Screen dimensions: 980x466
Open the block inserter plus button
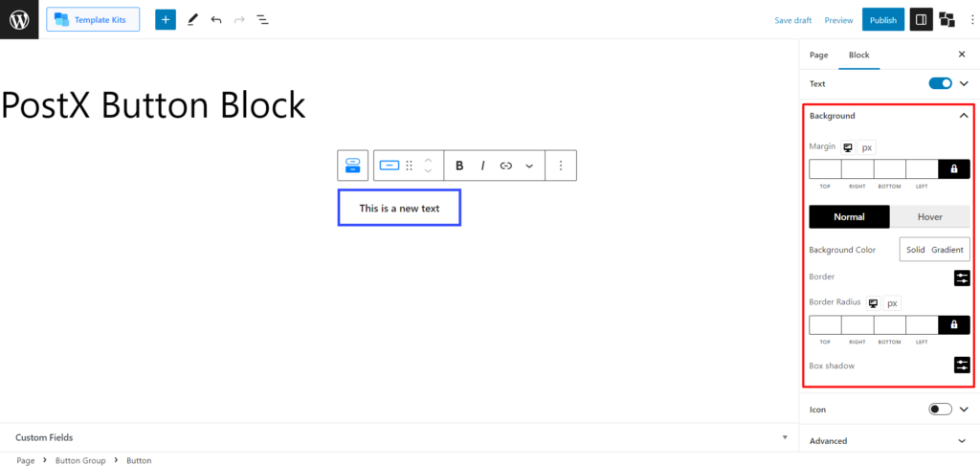pos(166,19)
